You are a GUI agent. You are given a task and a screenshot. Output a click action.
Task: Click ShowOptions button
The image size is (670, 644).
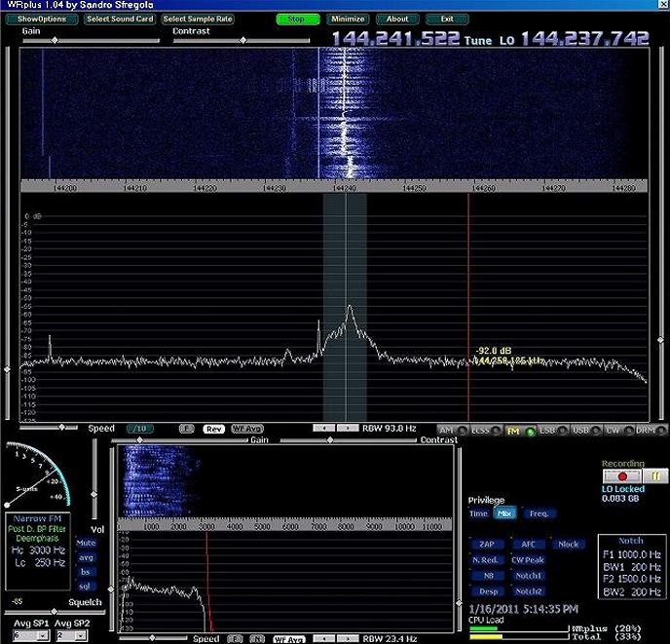[x=42, y=19]
